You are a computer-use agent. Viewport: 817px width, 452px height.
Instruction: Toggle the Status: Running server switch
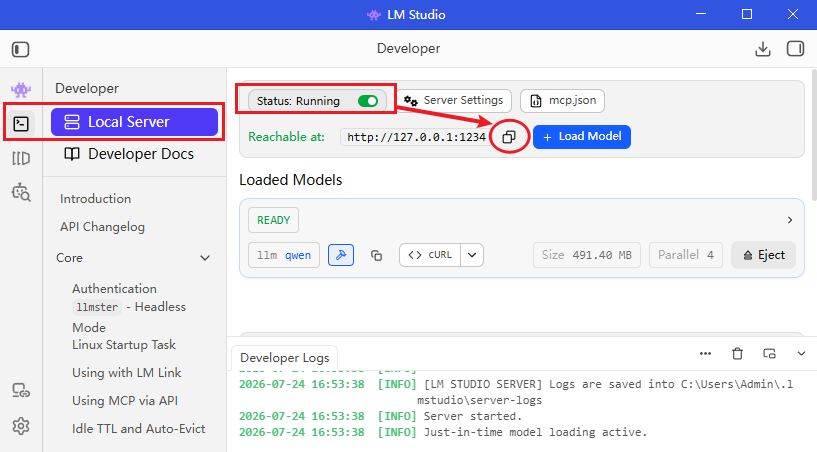click(368, 101)
